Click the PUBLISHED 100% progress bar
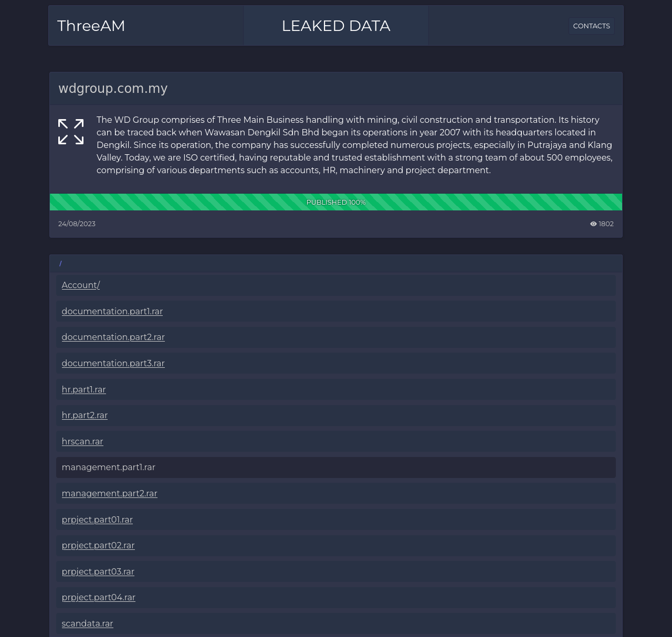This screenshot has height=637, width=672. pos(336,202)
